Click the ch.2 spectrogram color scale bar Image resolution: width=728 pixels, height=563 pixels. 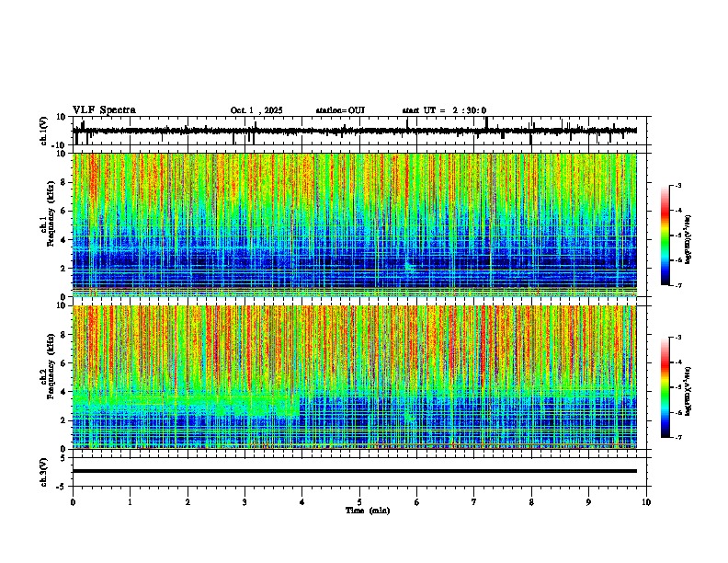pos(665,387)
